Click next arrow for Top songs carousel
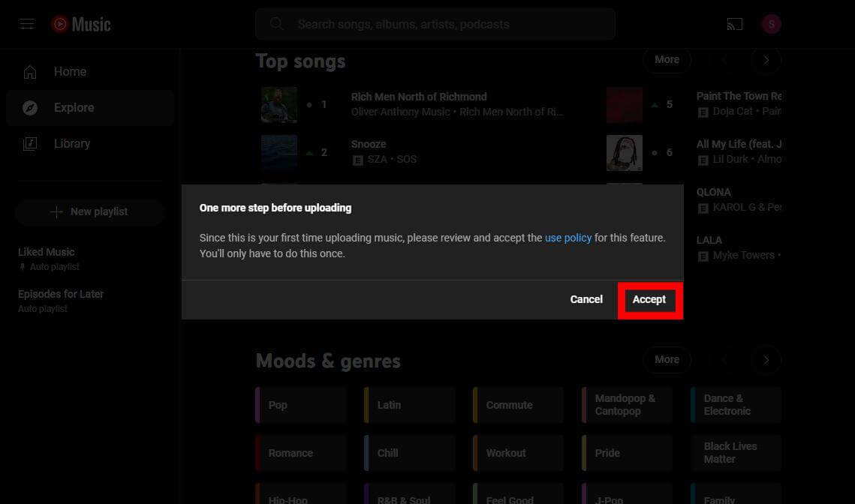Image resolution: width=855 pixels, height=504 pixels. tap(766, 60)
